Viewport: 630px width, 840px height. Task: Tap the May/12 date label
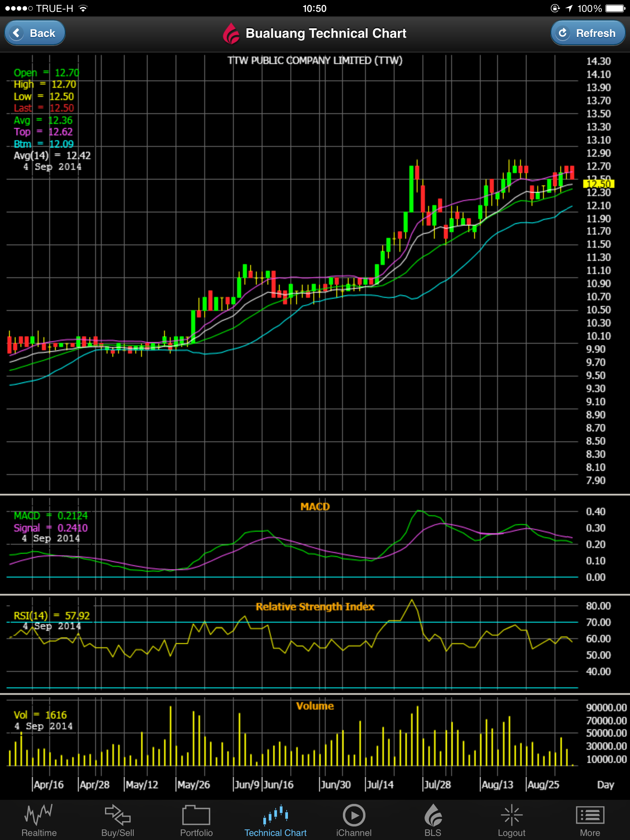(x=142, y=785)
